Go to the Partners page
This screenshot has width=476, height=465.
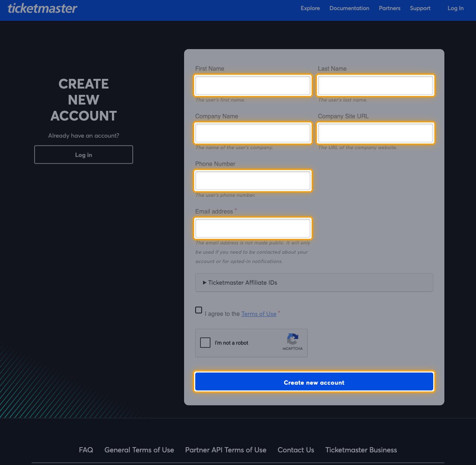(389, 8)
